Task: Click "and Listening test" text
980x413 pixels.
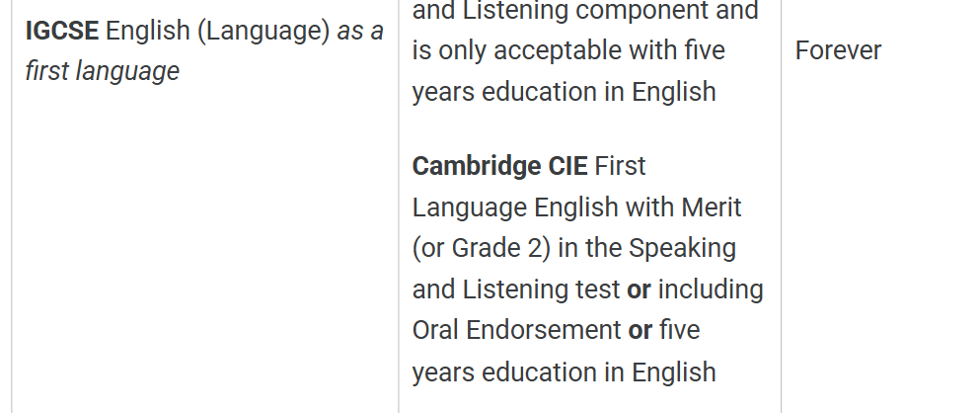Action: pyautogui.click(x=516, y=289)
